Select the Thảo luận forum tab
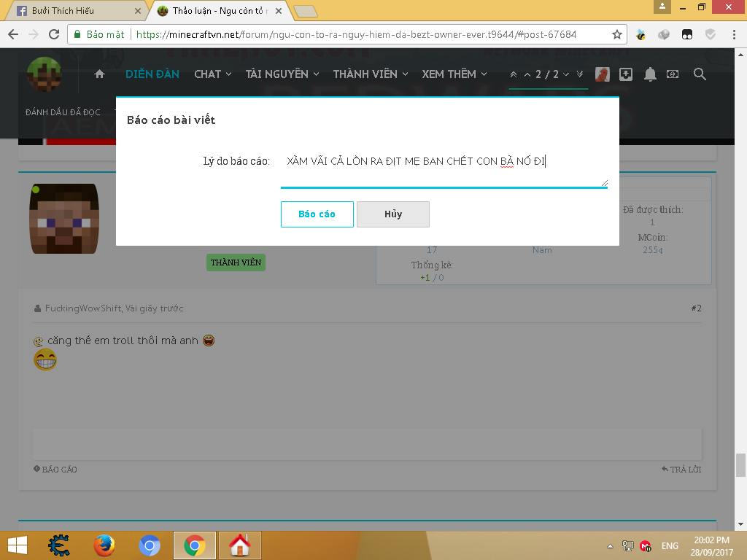Viewport: 747px width, 560px height. point(220,10)
